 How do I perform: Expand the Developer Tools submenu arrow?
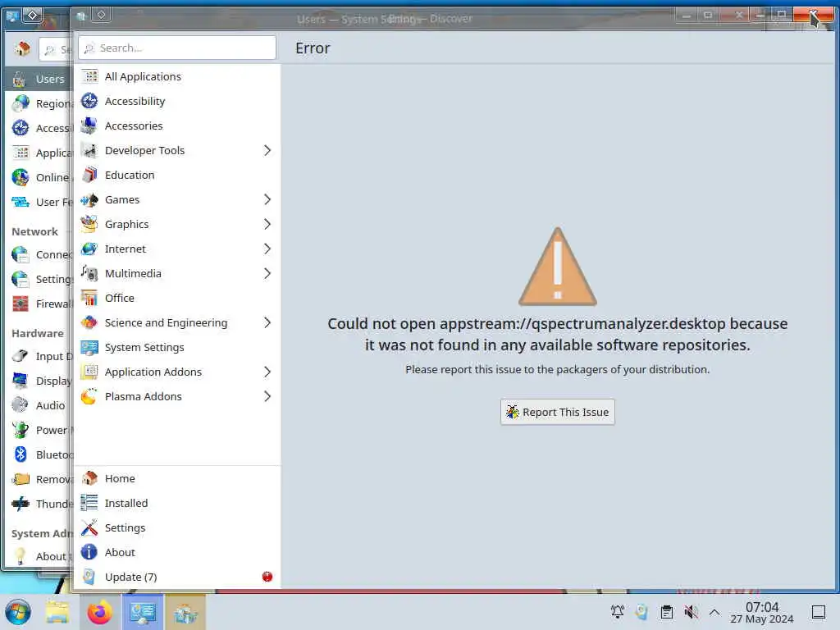267,151
